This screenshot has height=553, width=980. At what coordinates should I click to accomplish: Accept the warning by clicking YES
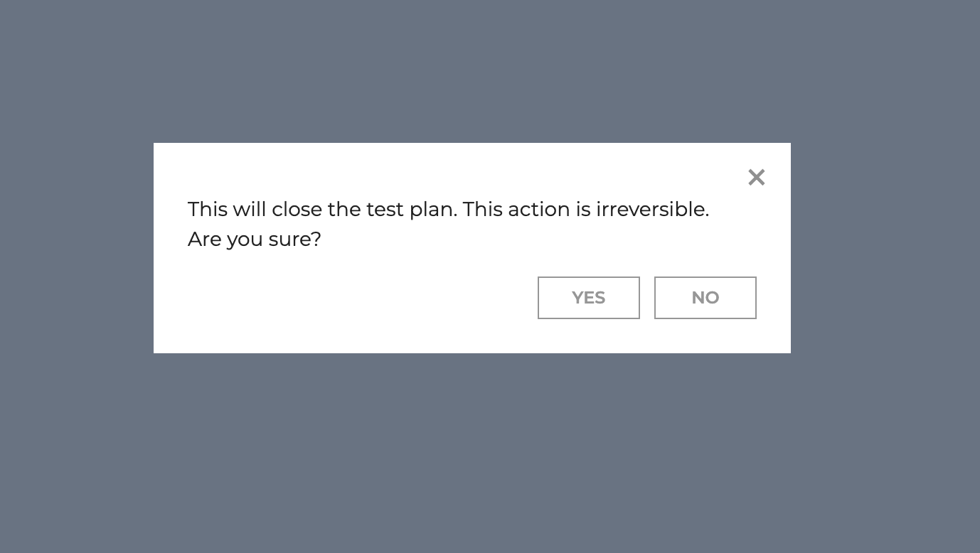coord(589,298)
